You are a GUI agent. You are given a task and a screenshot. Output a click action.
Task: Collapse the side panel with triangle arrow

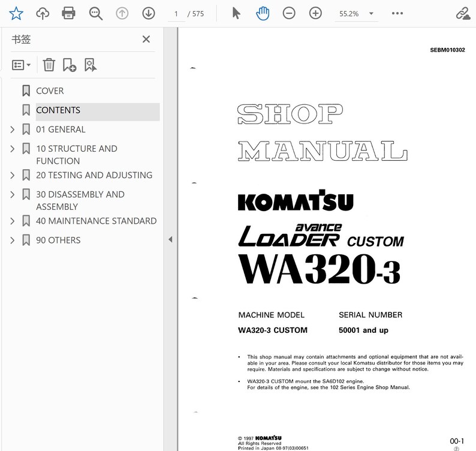(x=170, y=239)
